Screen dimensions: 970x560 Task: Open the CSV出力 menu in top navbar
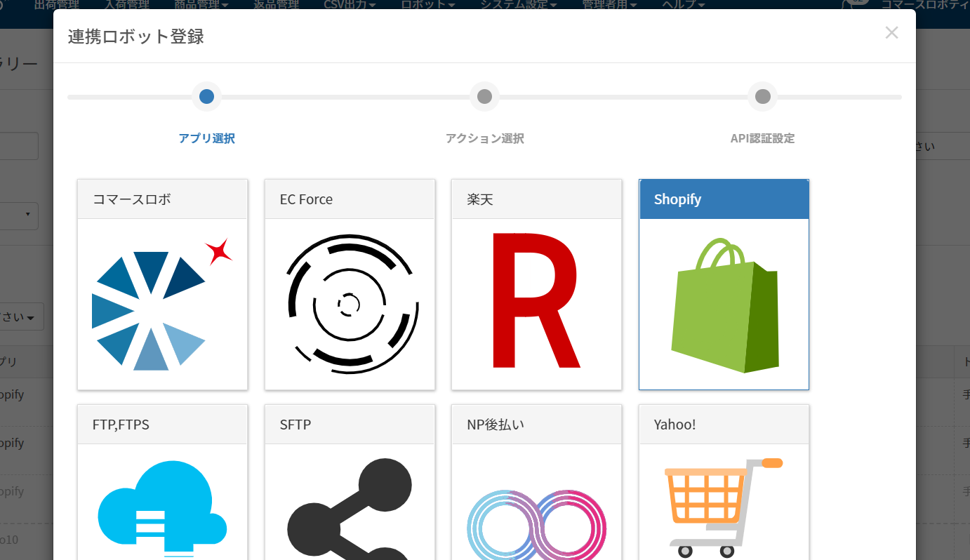pyautogui.click(x=350, y=5)
